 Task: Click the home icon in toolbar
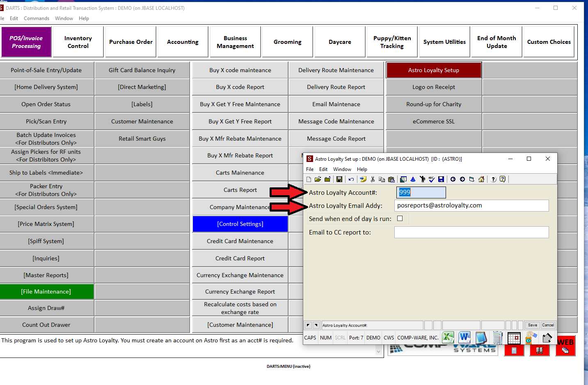click(481, 179)
